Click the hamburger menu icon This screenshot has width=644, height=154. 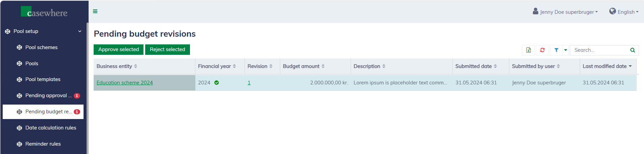coord(95,11)
